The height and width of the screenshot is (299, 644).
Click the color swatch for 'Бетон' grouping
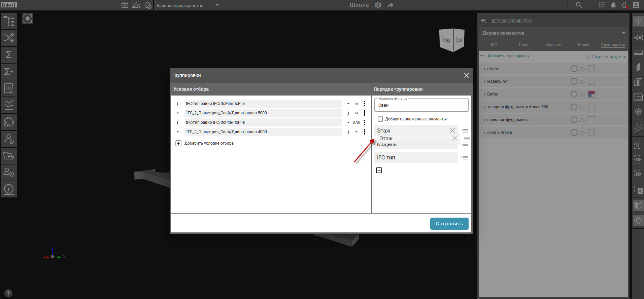[591, 94]
